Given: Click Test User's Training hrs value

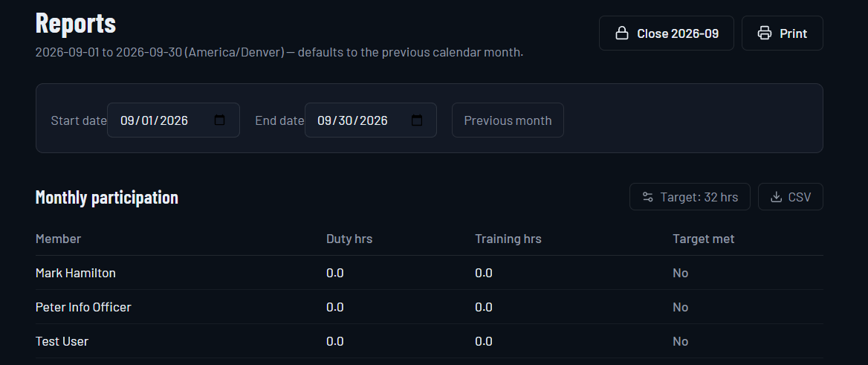Looking at the screenshot, I should click(x=484, y=341).
